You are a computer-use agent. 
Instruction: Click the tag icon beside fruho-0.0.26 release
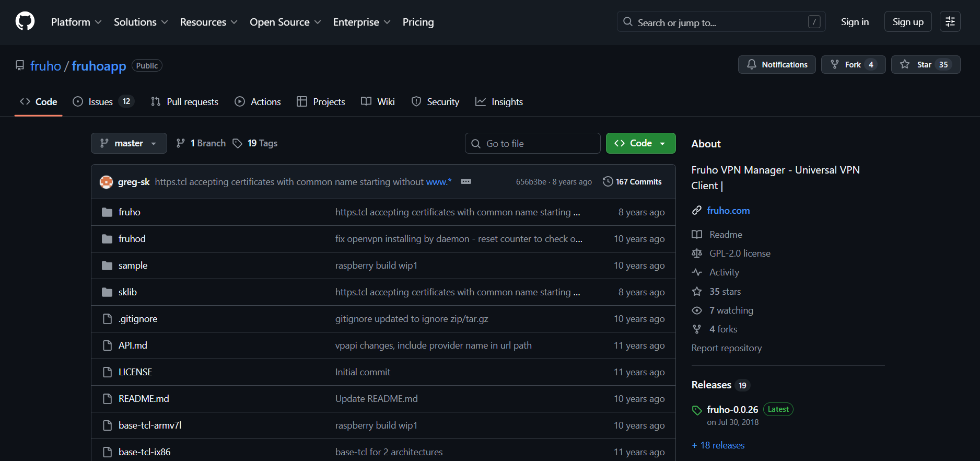pyautogui.click(x=697, y=410)
